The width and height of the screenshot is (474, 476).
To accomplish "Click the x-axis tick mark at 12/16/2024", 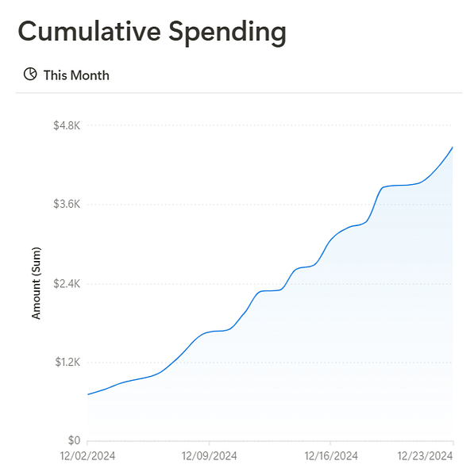I will [330, 443].
